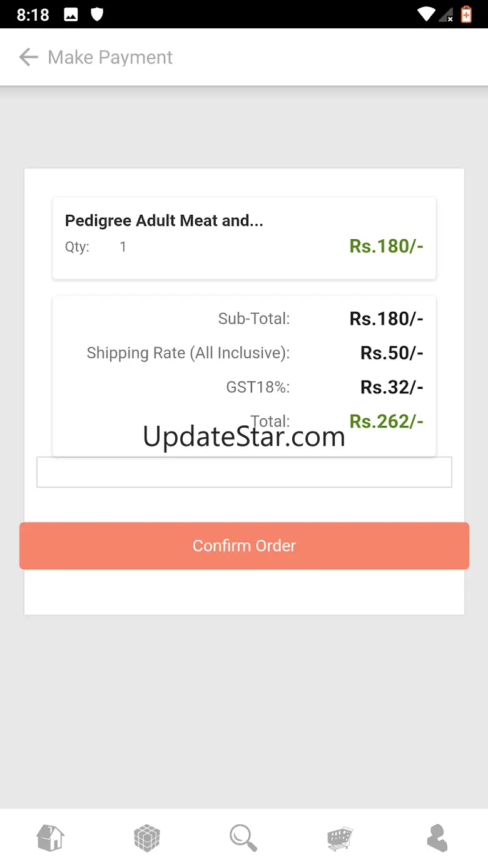
Task: Tap the search magnifier icon
Action: [243, 838]
